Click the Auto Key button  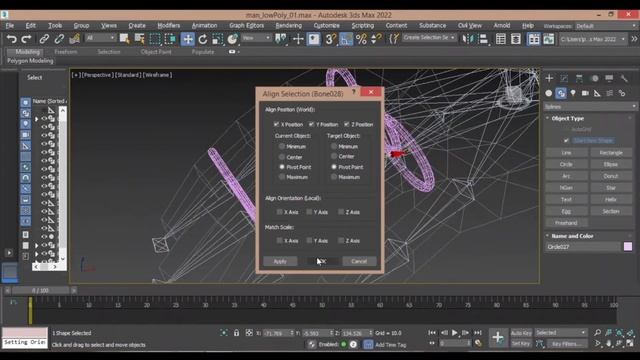coord(521,333)
